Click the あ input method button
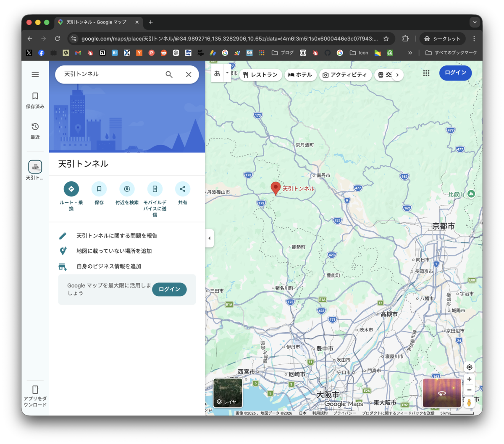Image resolution: width=504 pixels, height=444 pixels. (x=217, y=73)
